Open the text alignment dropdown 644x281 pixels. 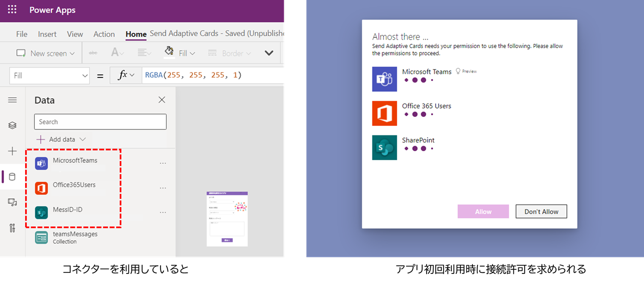pos(145,53)
